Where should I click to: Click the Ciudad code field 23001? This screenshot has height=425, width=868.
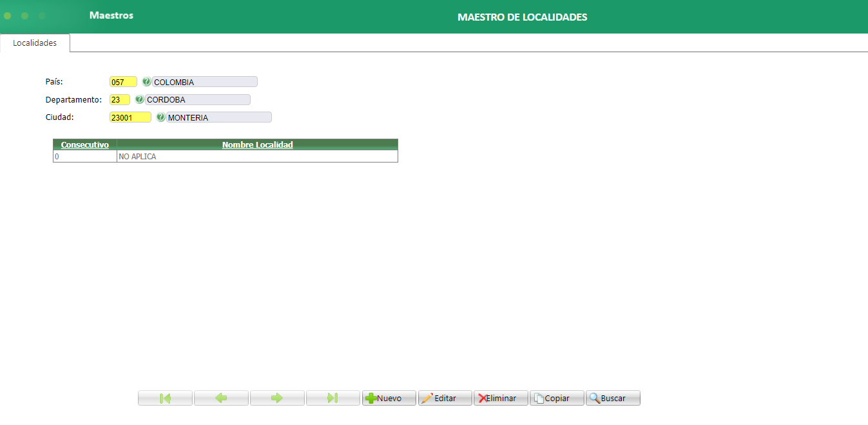[131, 117]
